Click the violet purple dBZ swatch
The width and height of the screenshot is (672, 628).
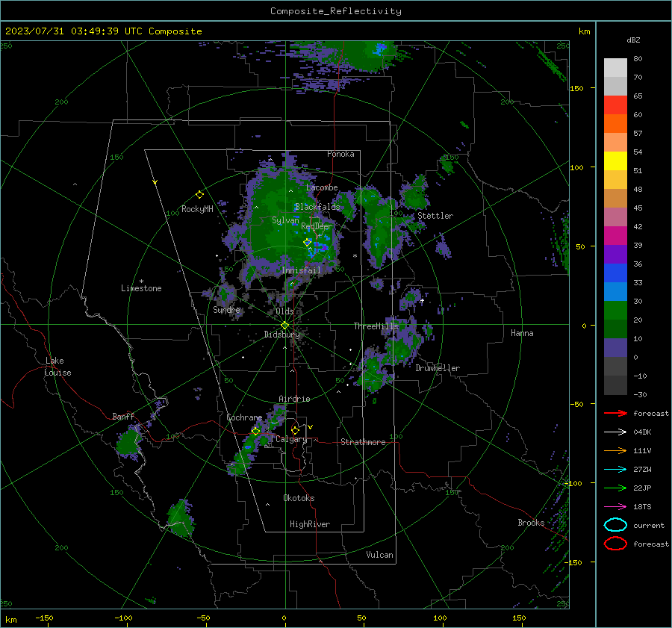[x=615, y=254]
